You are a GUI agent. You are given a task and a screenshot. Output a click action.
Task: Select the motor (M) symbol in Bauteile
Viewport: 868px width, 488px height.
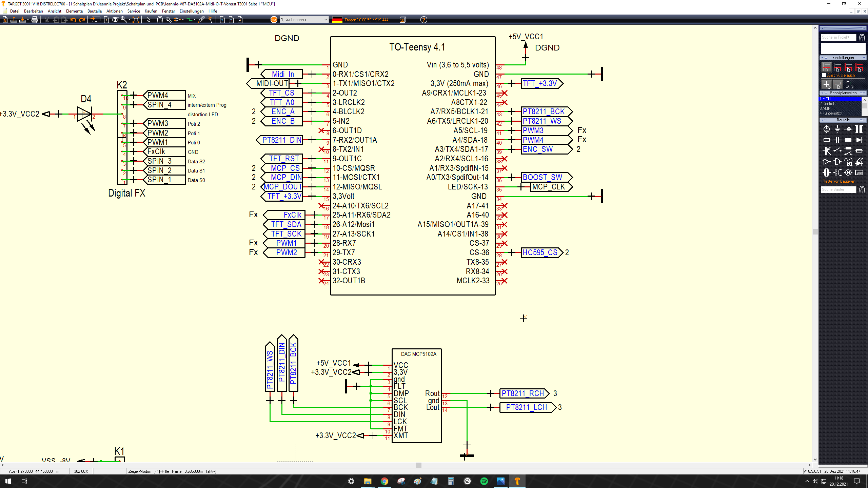[848, 172]
